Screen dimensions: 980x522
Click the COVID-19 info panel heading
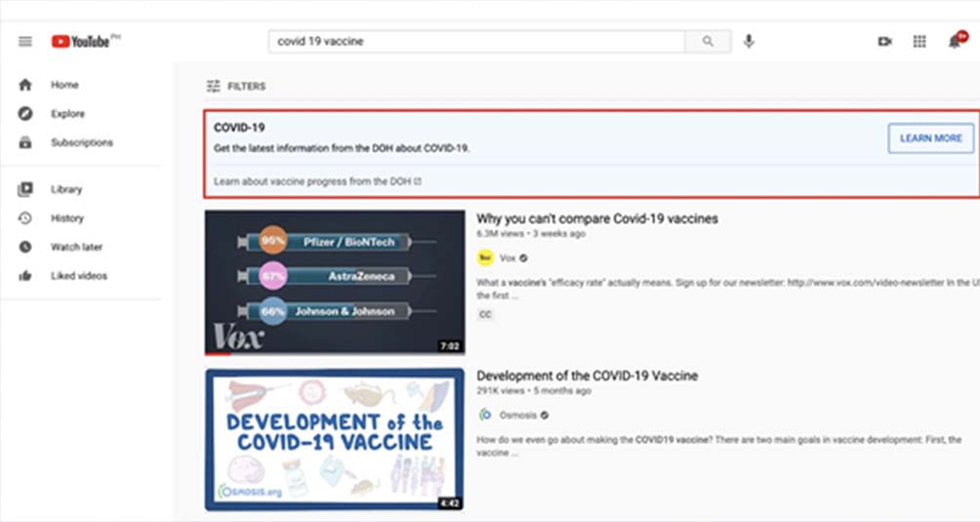[x=239, y=128]
